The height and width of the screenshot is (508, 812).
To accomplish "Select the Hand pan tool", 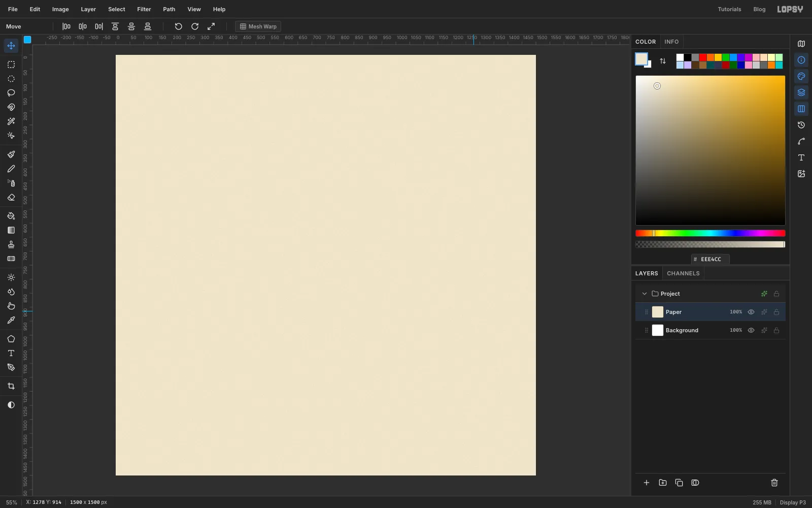I will [11, 306].
